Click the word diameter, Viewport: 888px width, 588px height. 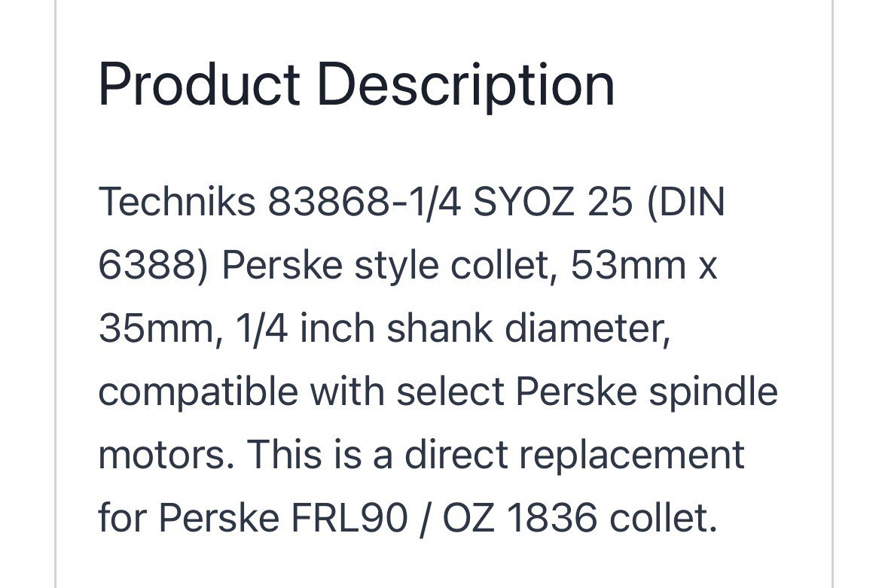tap(587, 328)
